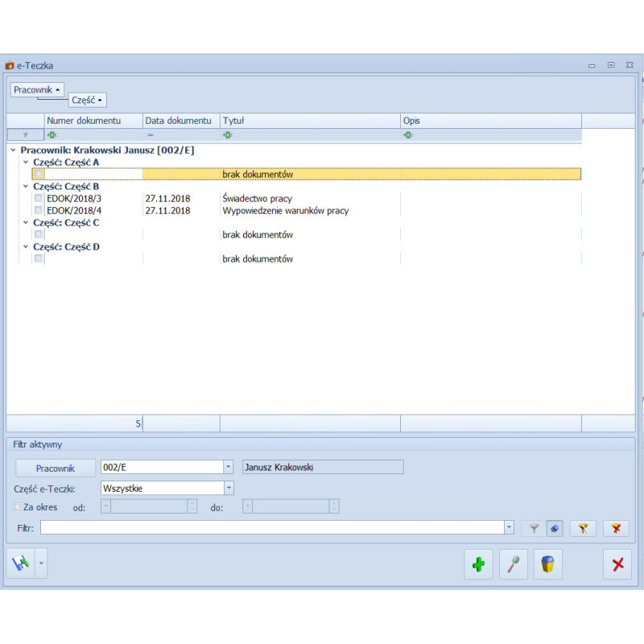The image size is (644, 644).
Task: Toggle the blue pin filter button
Action: 555,528
